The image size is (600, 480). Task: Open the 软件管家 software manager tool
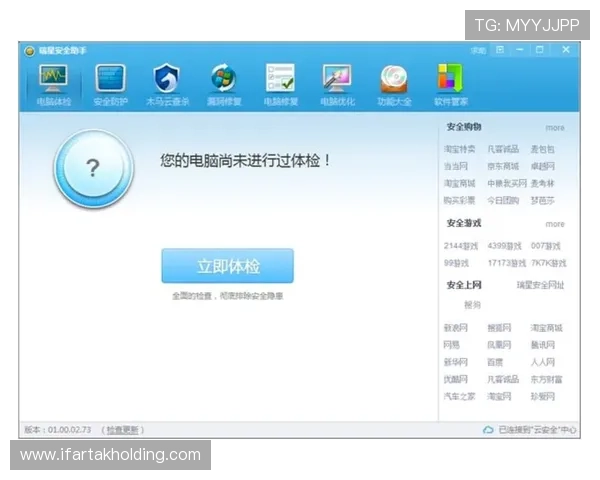pyautogui.click(x=451, y=86)
